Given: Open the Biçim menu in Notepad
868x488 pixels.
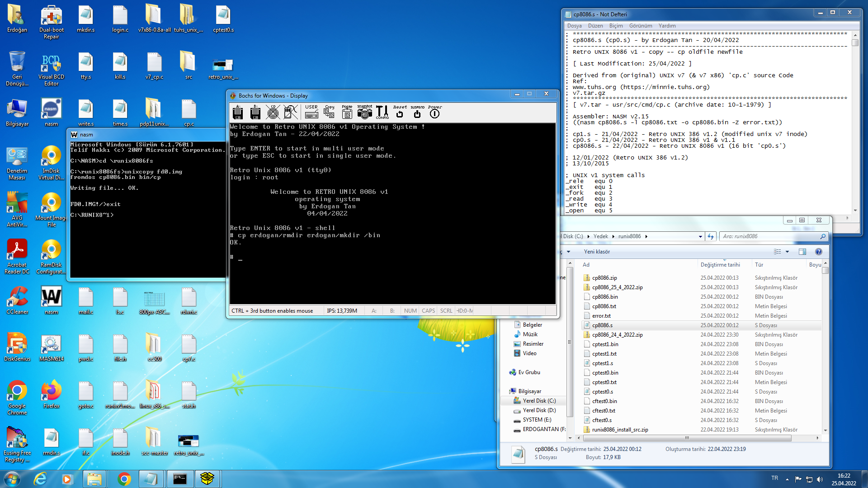Looking at the screenshot, I should point(616,26).
